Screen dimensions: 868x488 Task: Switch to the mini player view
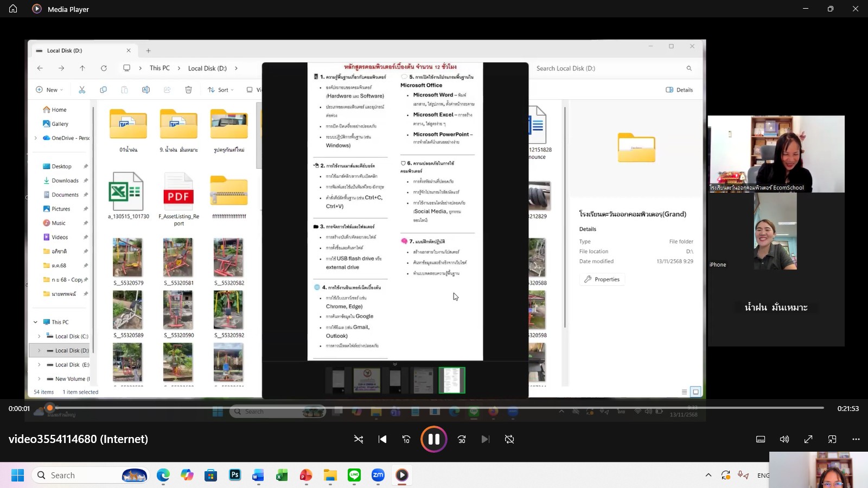pos(832,439)
